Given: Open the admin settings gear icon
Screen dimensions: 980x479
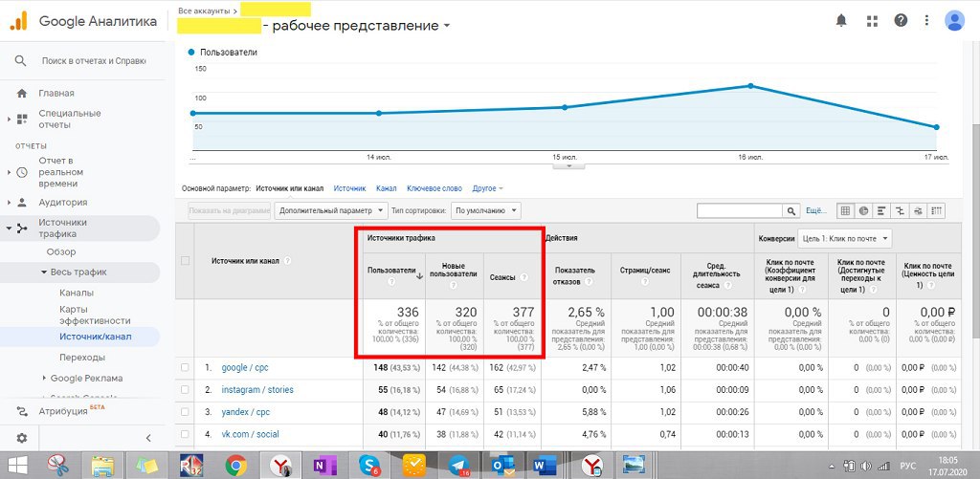Looking at the screenshot, I should (22, 438).
